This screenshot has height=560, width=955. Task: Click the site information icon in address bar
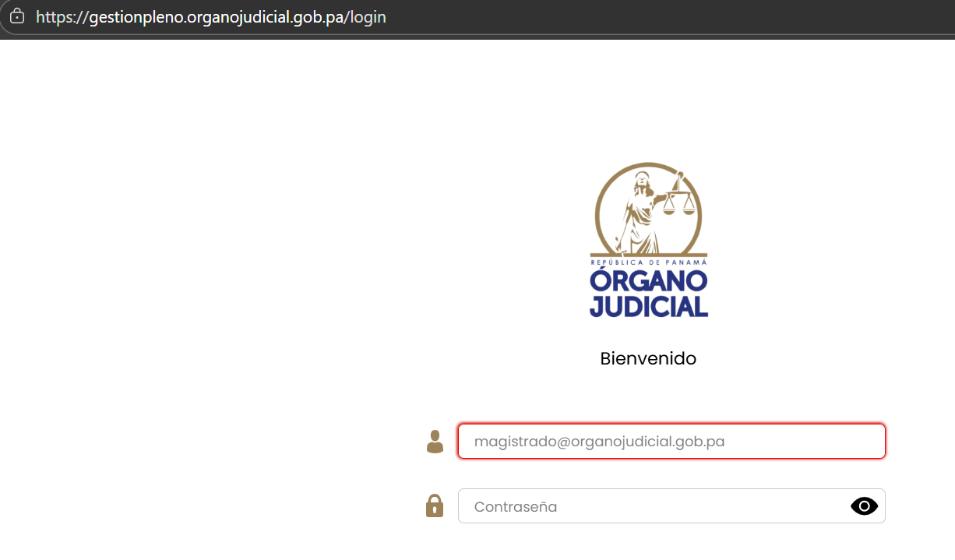click(17, 16)
